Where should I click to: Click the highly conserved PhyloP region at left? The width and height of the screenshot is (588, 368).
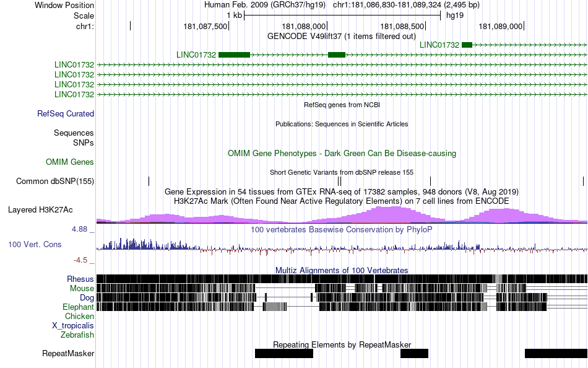tap(146, 244)
